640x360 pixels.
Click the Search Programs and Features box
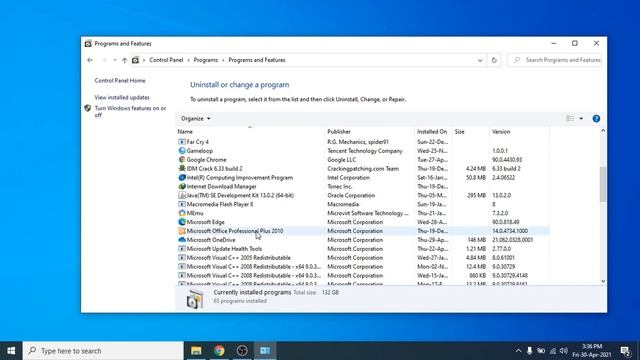click(555, 60)
